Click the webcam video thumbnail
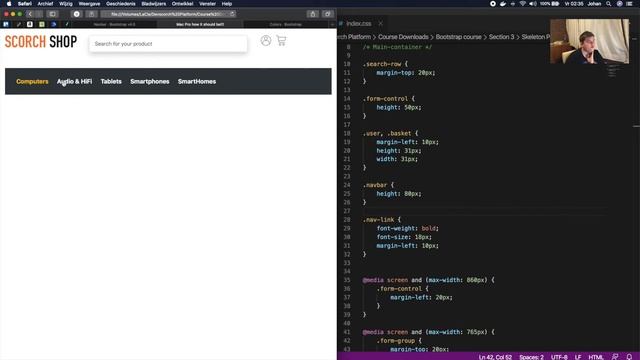 pos(589,41)
